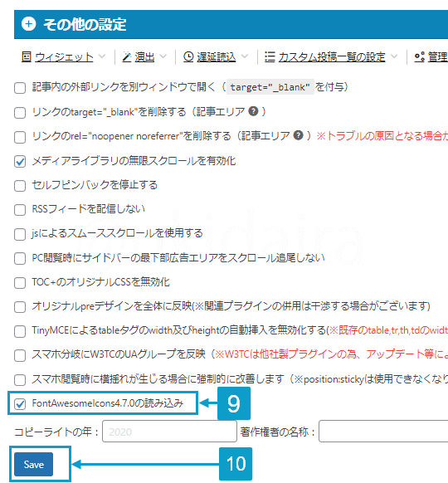
Task: Check PC閲覧時サイドバー広告スクロール追尾しない option
Action: [20, 258]
